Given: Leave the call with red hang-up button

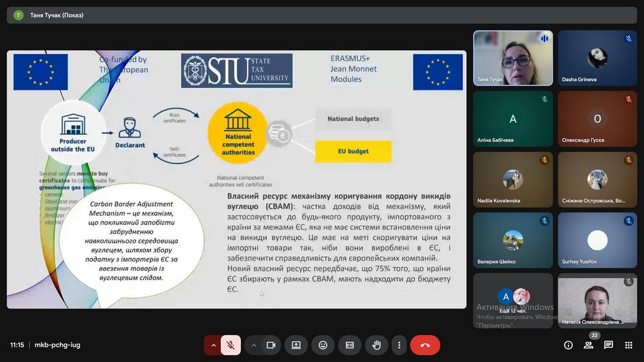Looking at the screenshot, I should [x=425, y=345].
